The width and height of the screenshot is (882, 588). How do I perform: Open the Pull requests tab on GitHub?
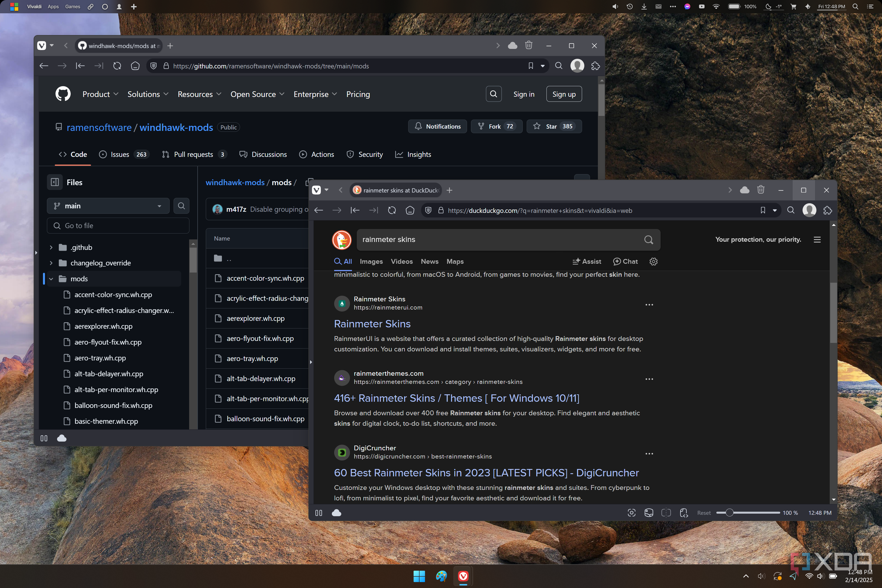(193, 154)
